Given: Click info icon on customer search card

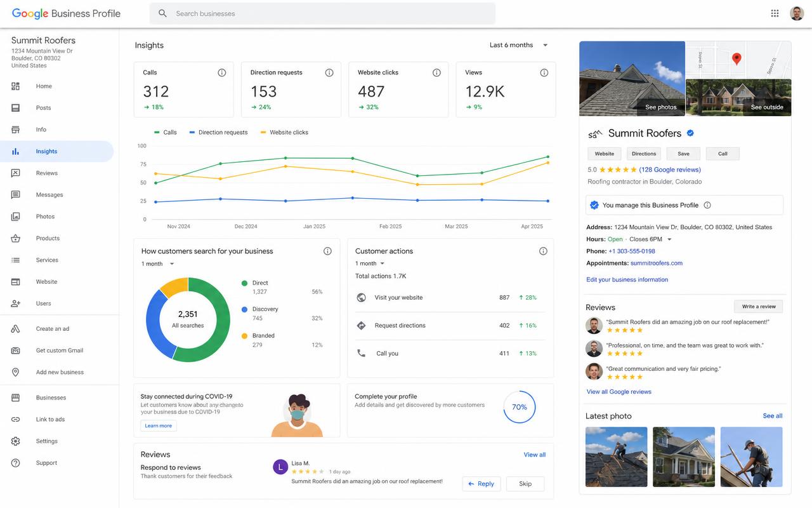Looking at the screenshot, I should click(x=327, y=251).
